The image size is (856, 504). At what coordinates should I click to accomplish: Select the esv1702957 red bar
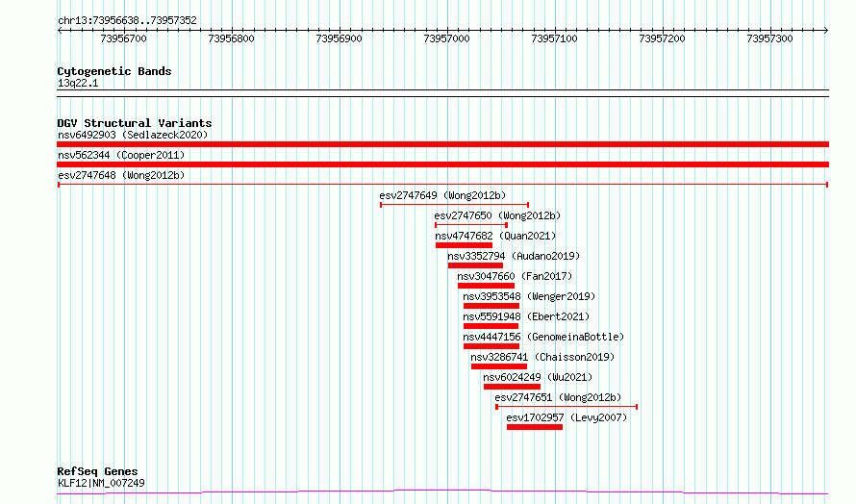click(x=535, y=427)
